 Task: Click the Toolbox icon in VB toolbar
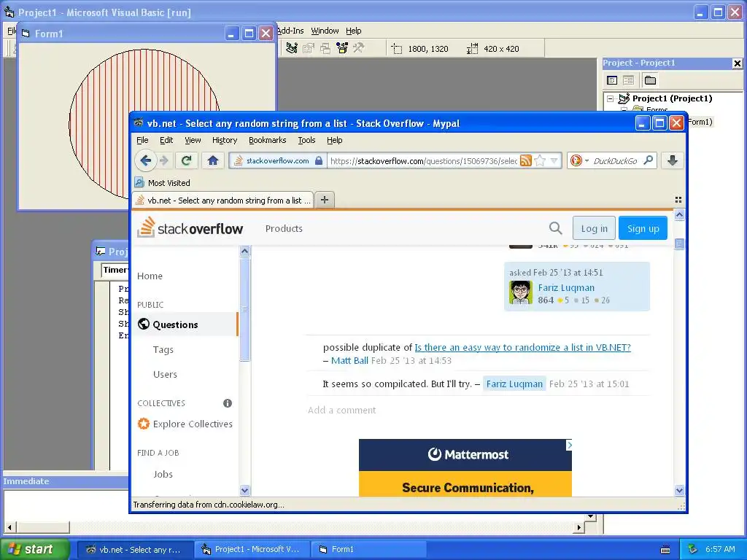[x=359, y=48]
